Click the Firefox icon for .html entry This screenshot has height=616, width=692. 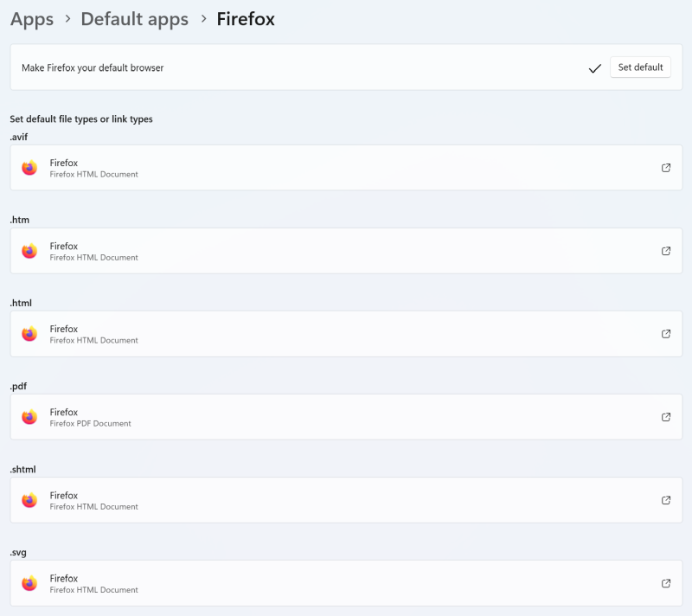29,333
